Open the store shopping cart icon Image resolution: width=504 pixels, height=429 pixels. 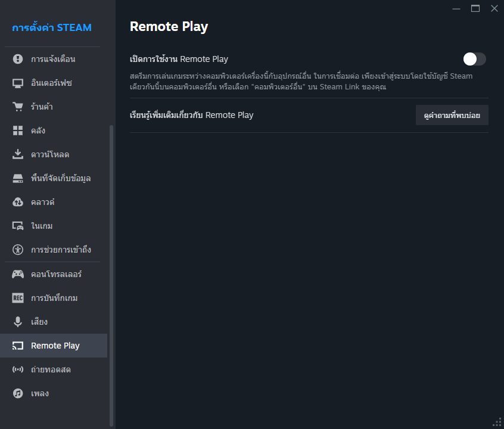coord(18,107)
